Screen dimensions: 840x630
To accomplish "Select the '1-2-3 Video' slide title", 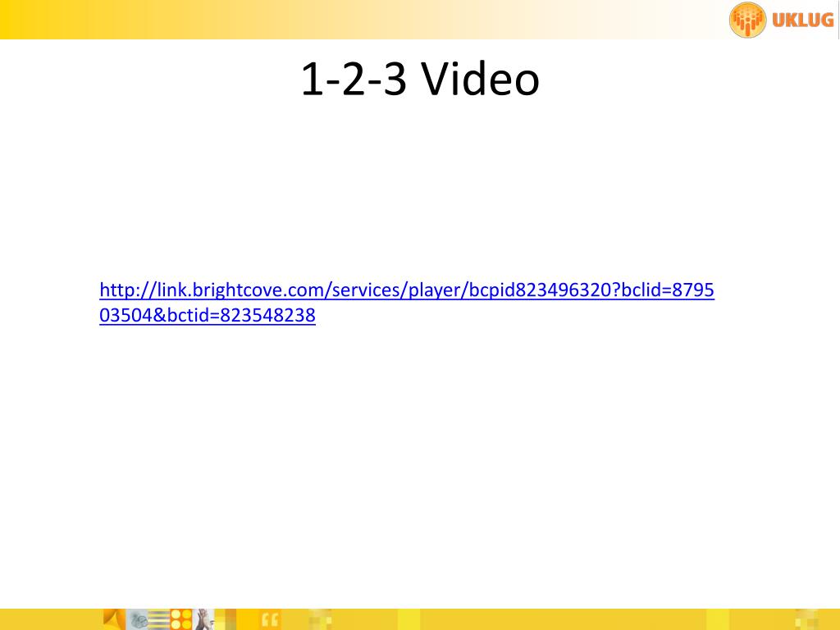I will pyautogui.click(x=420, y=80).
